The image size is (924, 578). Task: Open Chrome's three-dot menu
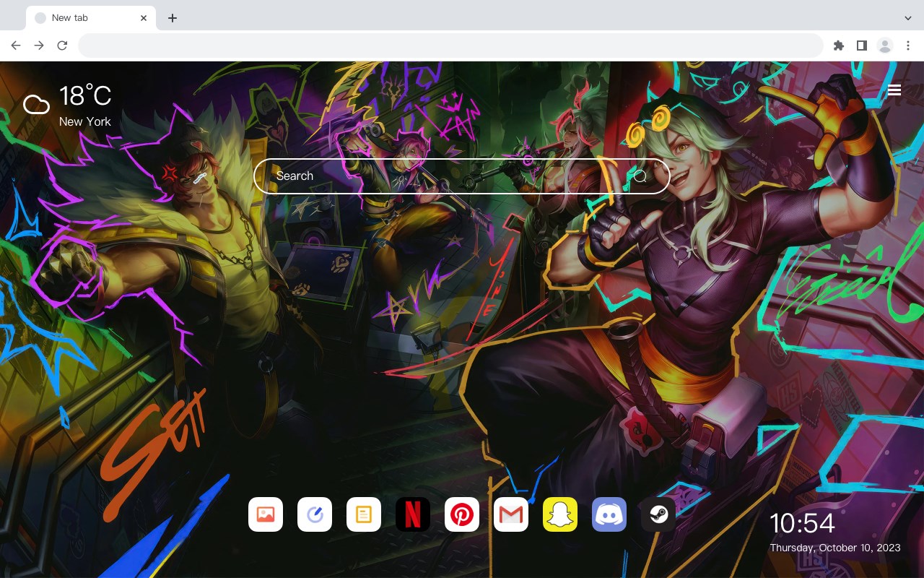908,46
